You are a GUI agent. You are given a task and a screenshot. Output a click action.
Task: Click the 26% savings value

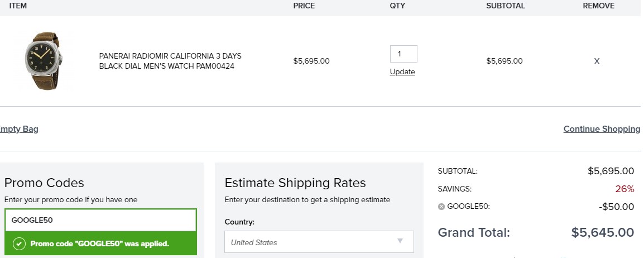point(624,189)
